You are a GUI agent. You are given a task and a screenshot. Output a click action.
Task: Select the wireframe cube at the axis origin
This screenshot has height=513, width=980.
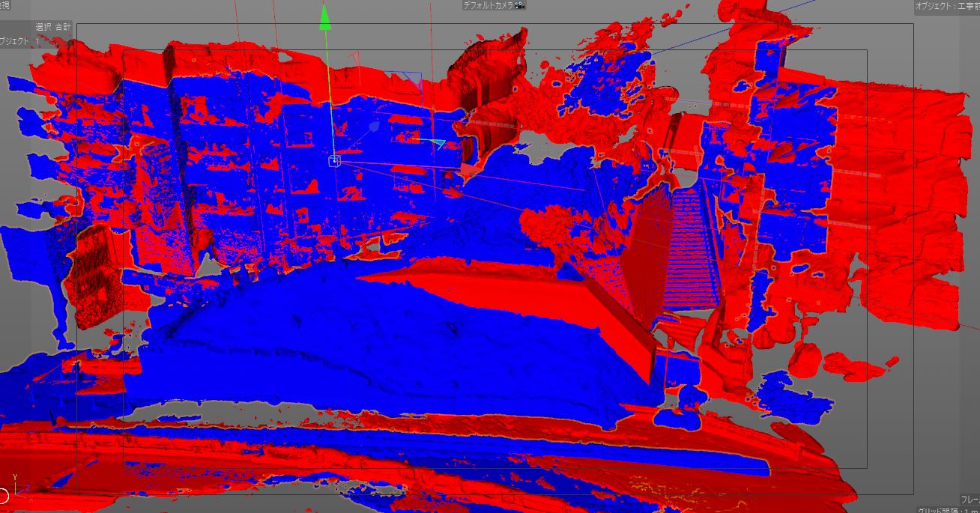pyautogui.click(x=334, y=161)
